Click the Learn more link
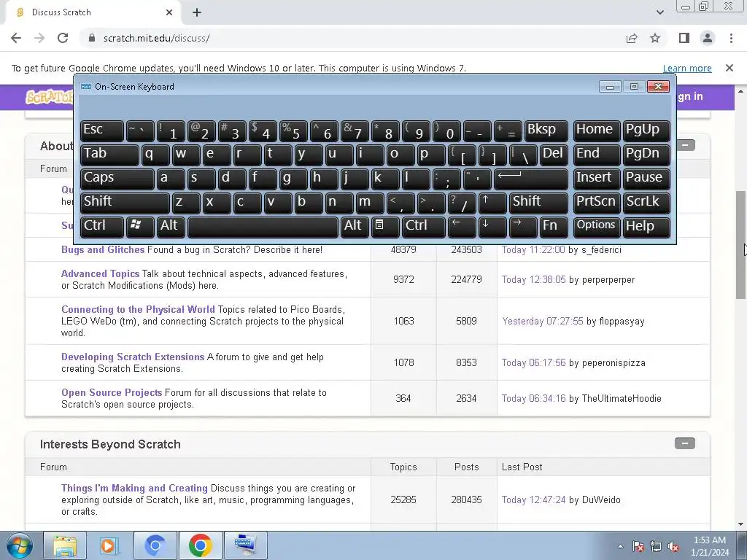 pyautogui.click(x=687, y=68)
